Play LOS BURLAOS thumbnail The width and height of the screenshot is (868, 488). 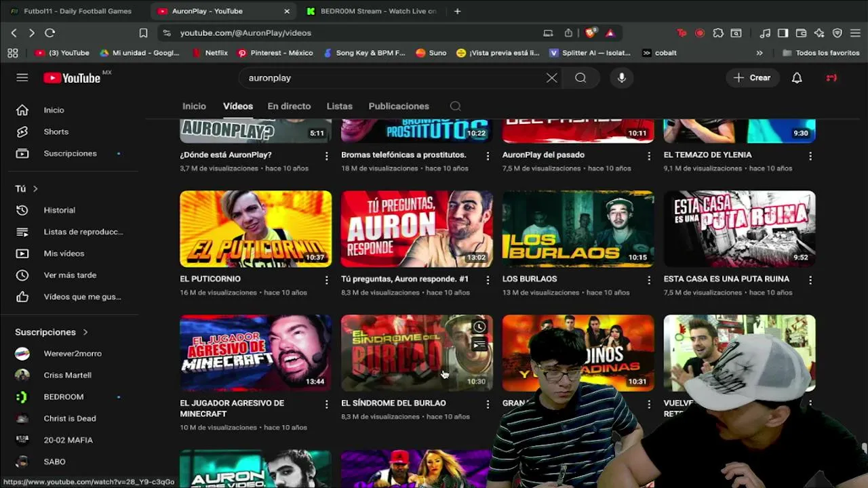point(578,229)
